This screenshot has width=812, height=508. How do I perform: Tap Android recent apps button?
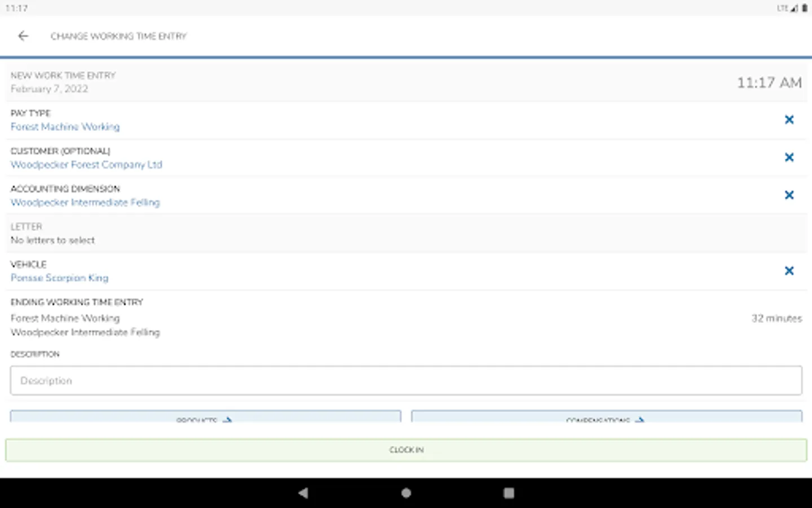pyautogui.click(x=509, y=493)
